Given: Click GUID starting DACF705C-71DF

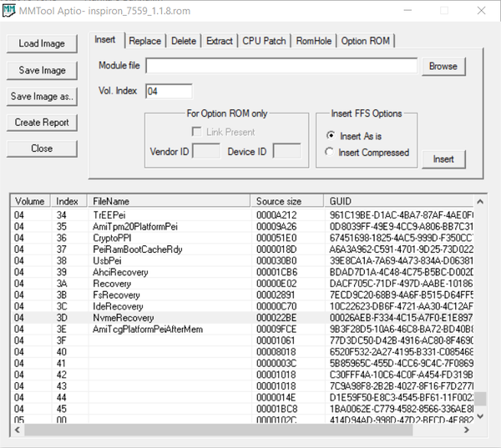Looking at the screenshot, I should coord(401,284).
